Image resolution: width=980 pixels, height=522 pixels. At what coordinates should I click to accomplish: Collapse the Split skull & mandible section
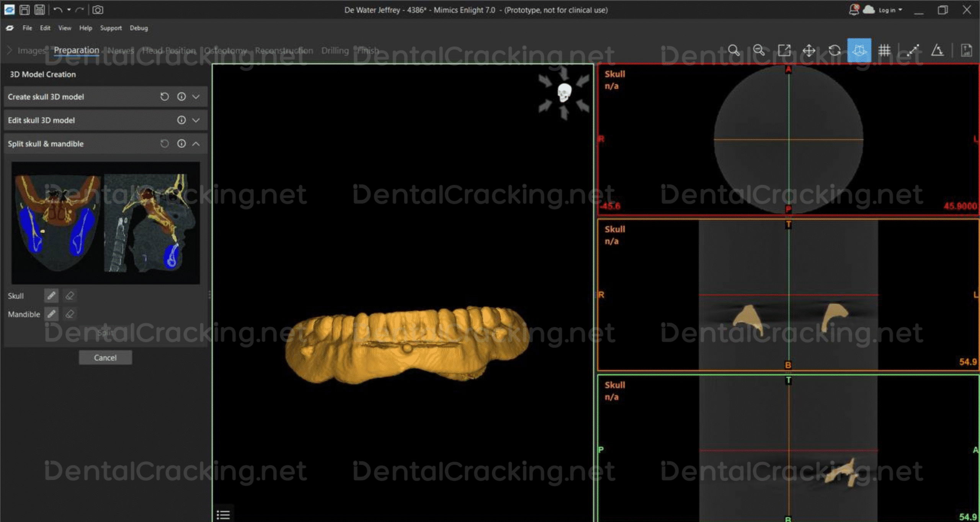tap(196, 144)
